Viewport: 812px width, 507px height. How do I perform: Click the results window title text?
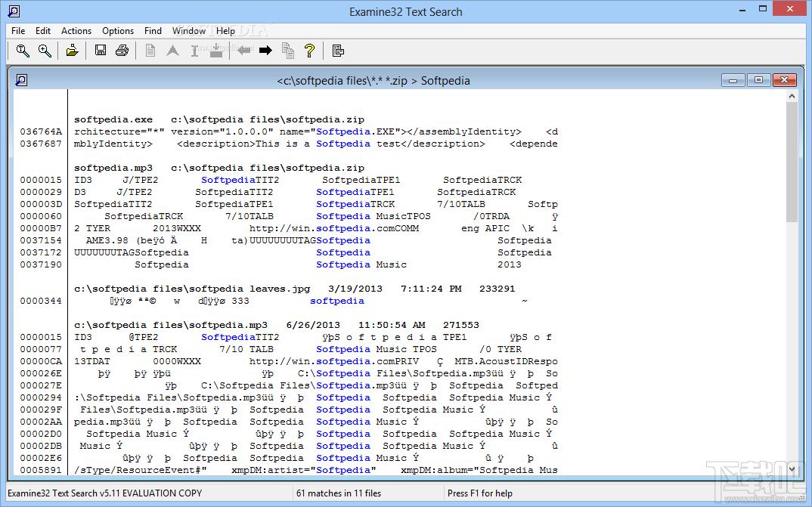coord(373,81)
